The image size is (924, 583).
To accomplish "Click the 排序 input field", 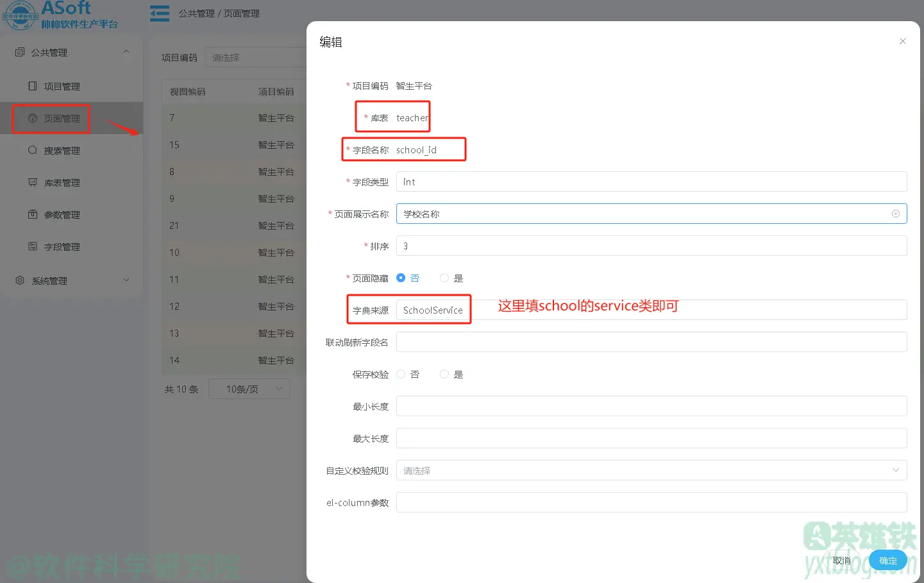I will click(x=651, y=246).
